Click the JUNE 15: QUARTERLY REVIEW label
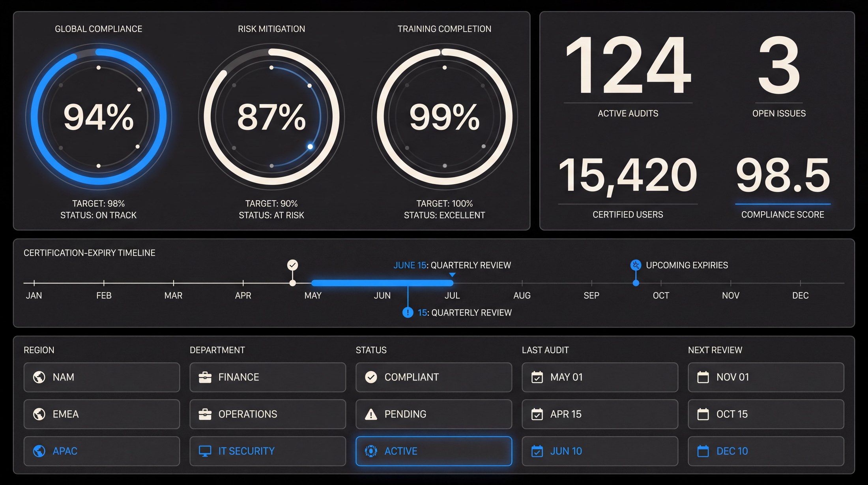Screen dimensions: 868x485 [452, 265]
